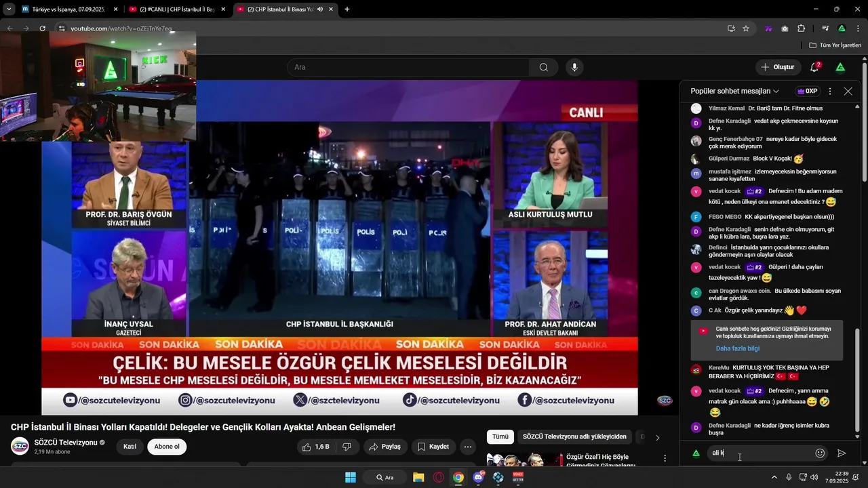Open chat three-dot options menu

click(829, 91)
